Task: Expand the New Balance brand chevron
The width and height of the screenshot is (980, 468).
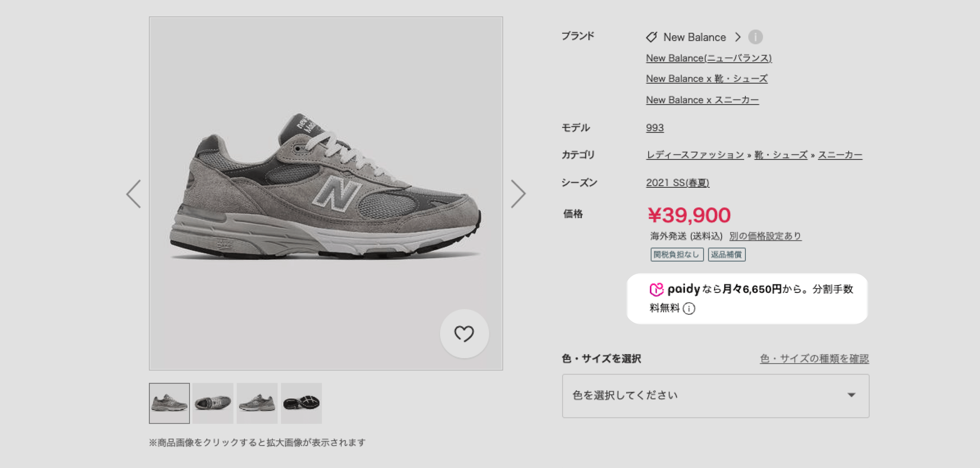Action: click(738, 37)
